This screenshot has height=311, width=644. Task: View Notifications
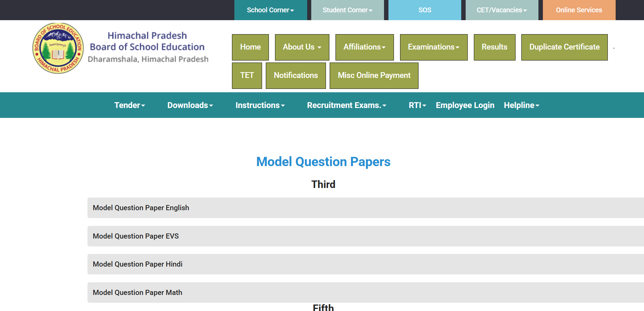[x=296, y=76]
